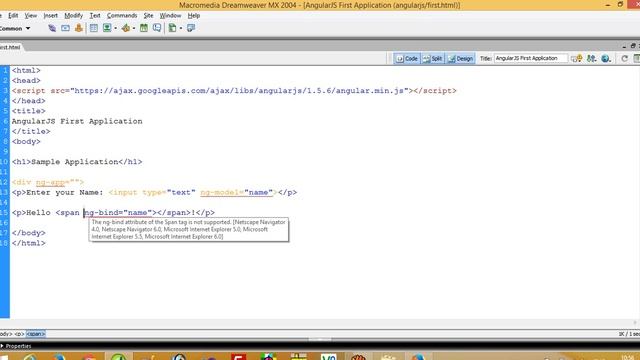Open the Browser Check errors menu

pyautogui.click(x=577, y=59)
